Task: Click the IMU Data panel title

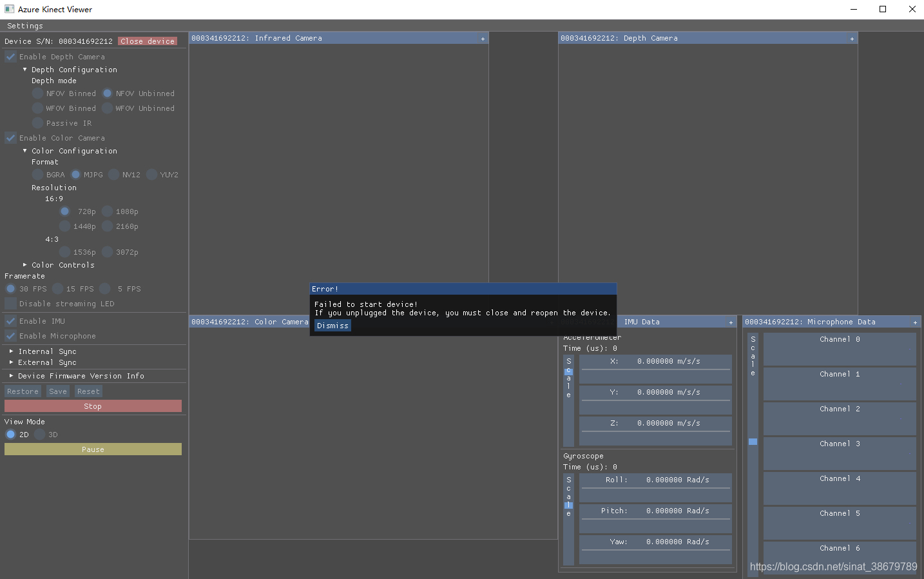Action: pos(642,322)
